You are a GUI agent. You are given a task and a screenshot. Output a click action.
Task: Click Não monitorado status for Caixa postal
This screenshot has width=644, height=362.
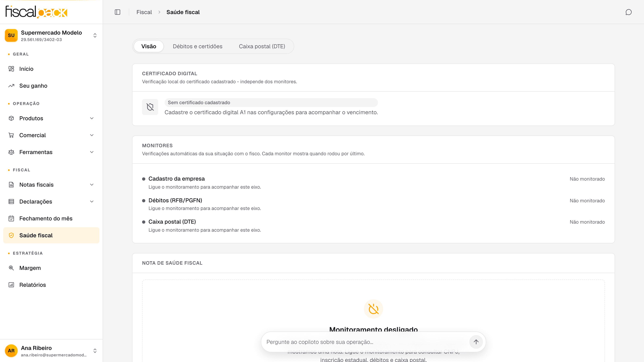coord(587,222)
